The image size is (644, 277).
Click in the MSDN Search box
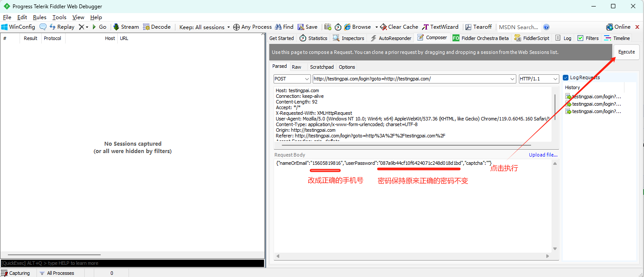[x=519, y=27]
